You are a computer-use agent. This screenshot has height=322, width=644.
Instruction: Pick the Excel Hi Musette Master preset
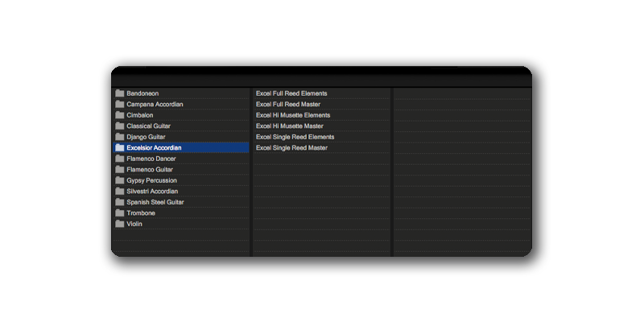[x=290, y=126]
